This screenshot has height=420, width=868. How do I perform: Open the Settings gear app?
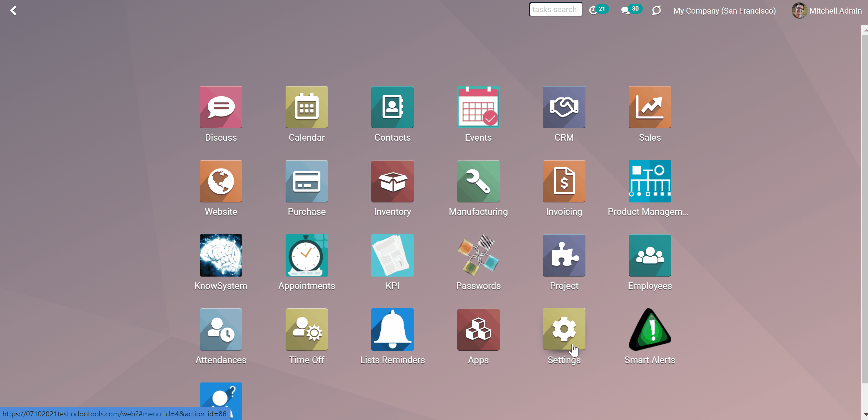[x=564, y=329]
